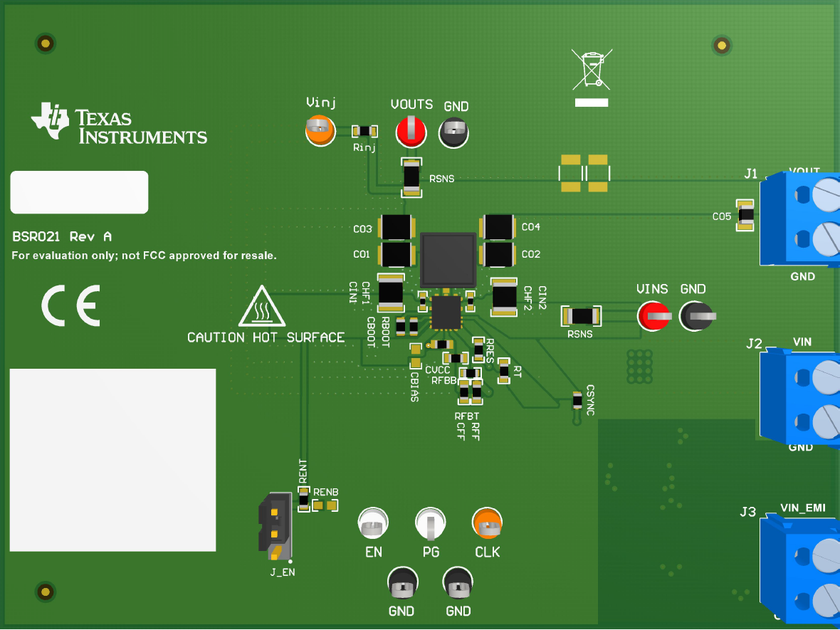This screenshot has height=630, width=840.
Task: Select the orange Vinj test point
Action: pyautogui.click(x=320, y=130)
